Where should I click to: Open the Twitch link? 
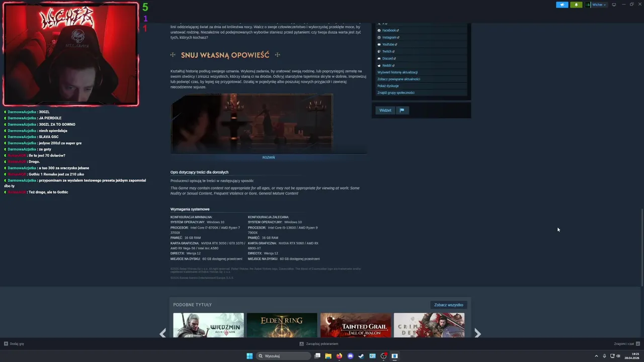click(x=388, y=52)
